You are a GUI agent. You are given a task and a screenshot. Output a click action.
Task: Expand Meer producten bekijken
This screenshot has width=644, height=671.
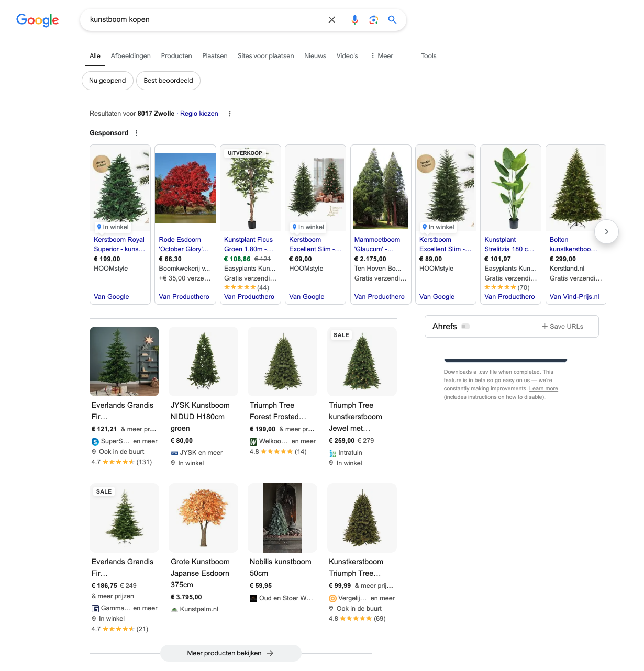pos(230,653)
